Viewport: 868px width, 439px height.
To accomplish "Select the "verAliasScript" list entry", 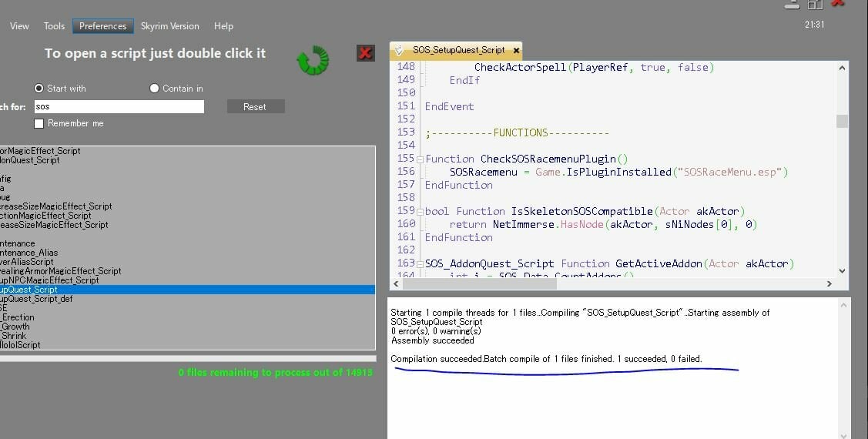I will point(26,262).
